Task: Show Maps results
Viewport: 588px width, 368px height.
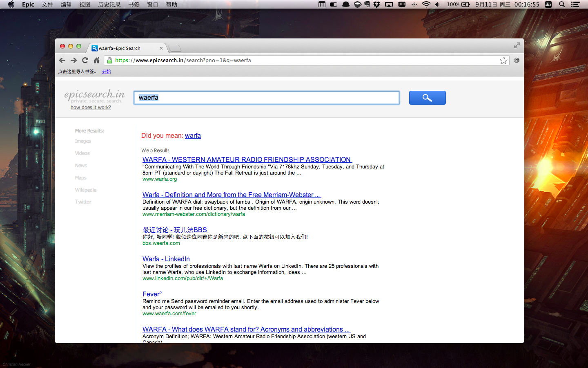Action: coord(80,178)
